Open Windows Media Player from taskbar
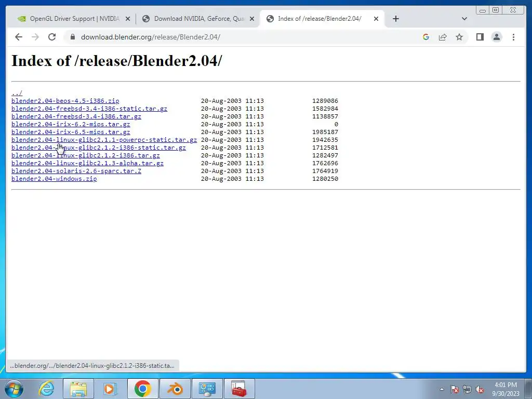 [110, 389]
